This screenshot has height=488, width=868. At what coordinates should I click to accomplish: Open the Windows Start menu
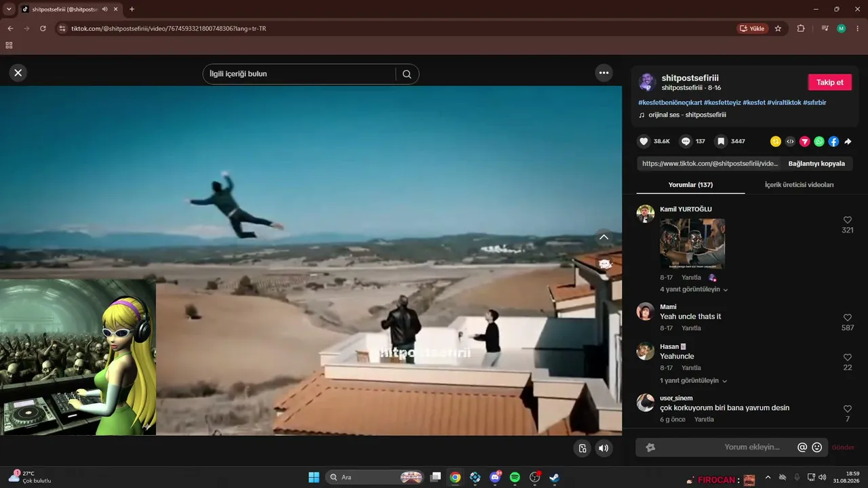coord(314,477)
